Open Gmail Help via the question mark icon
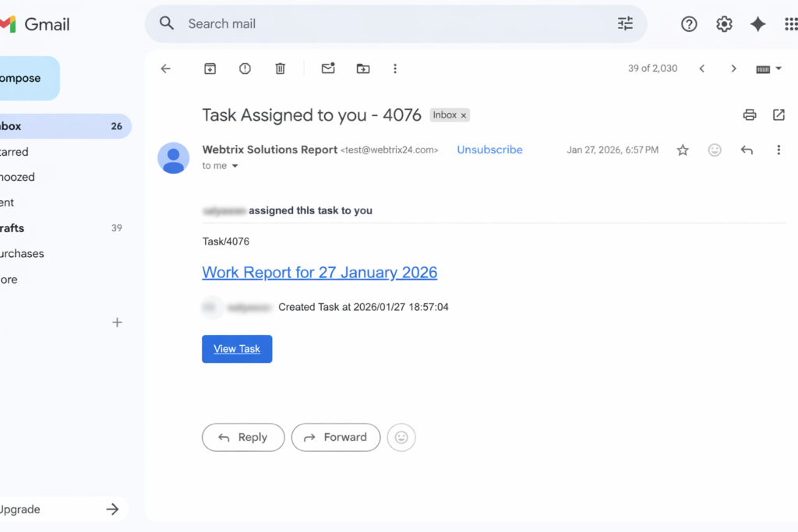The height and width of the screenshot is (532, 798). click(x=689, y=24)
